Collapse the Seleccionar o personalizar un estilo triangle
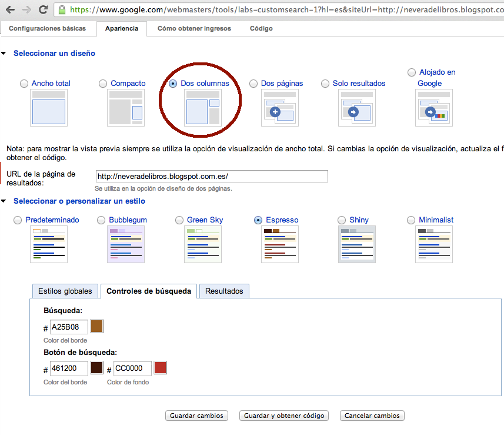Viewport: 504px width, 435px height. [x=4, y=201]
